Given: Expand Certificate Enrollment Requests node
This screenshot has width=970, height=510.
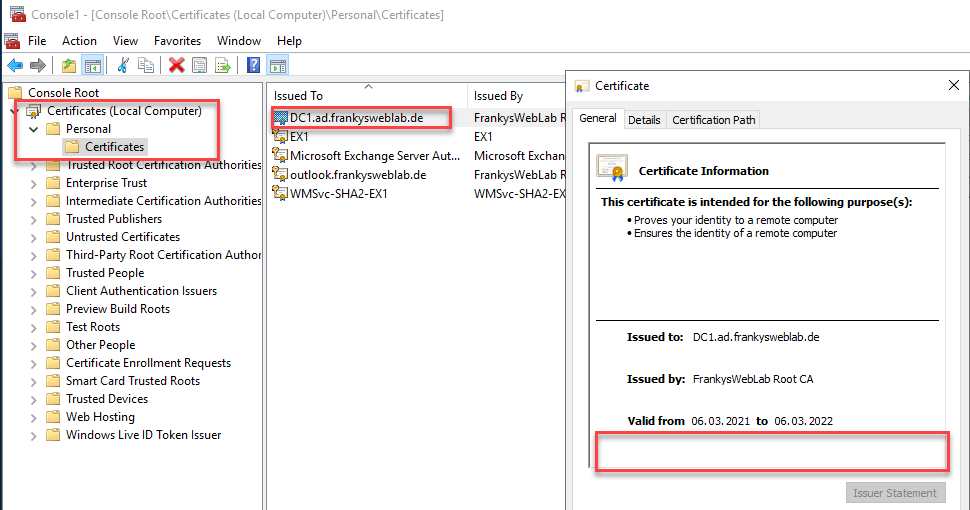Looking at the screenshot, I should click(33, 363).
